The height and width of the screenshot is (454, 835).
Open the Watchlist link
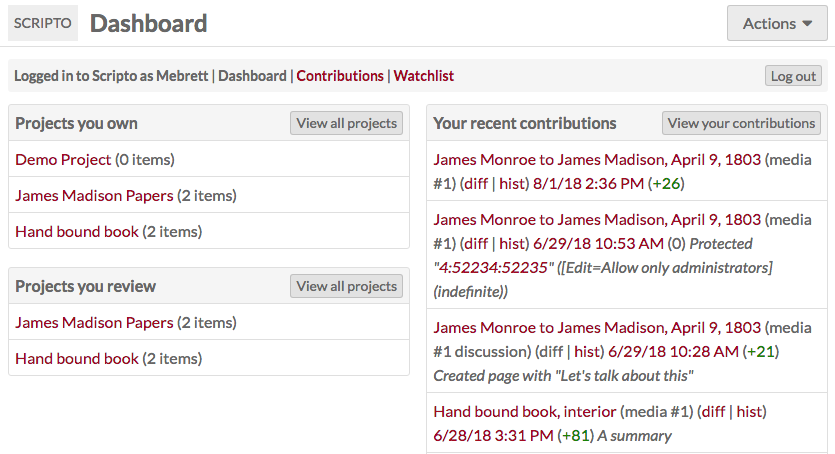[x=423, y=76]
